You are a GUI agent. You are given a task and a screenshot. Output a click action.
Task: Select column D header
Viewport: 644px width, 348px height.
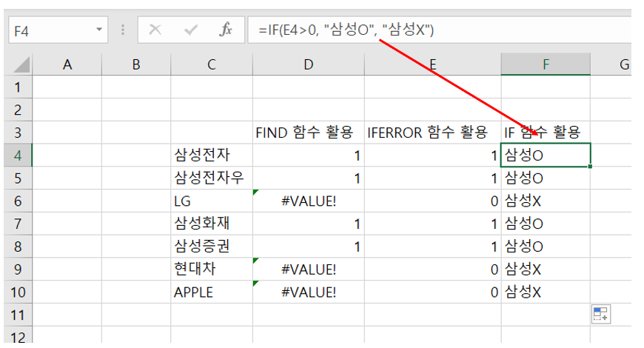pyautogui.click(x=309, y=64)
